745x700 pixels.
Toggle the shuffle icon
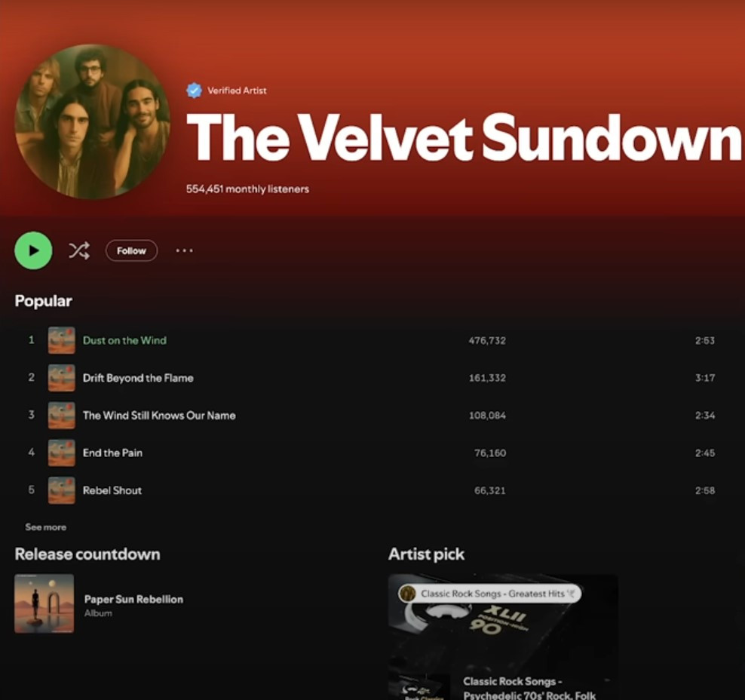pyautogui.click(x=79, y=250)
